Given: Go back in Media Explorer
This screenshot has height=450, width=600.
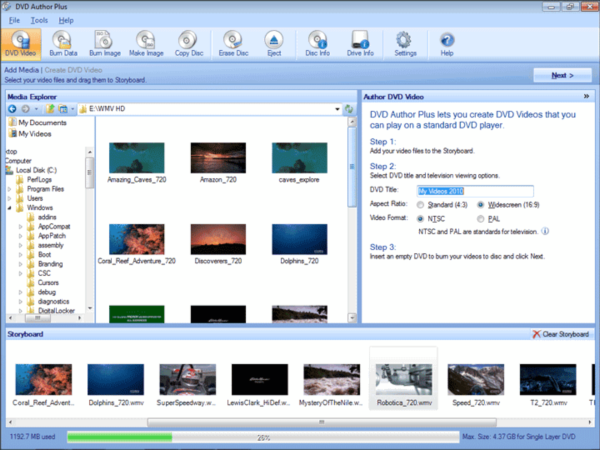Looking at the screenshot, I should tap(12, 109).
